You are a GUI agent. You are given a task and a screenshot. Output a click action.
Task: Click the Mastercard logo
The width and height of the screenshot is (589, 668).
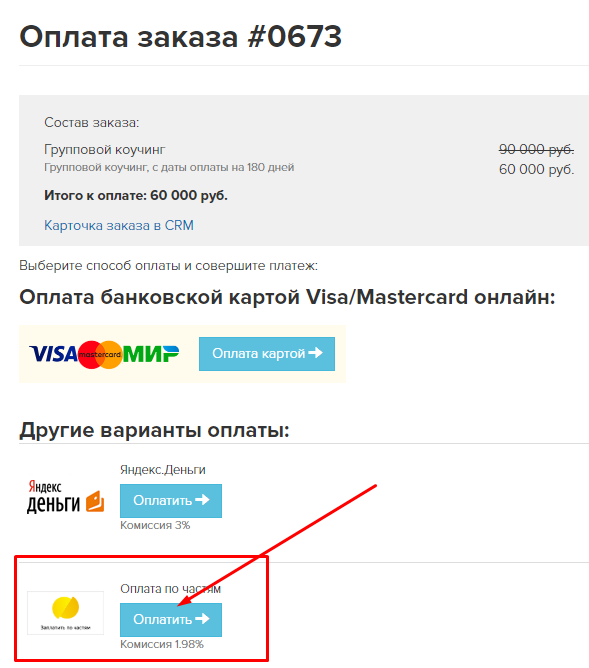(x=100, y=354)
